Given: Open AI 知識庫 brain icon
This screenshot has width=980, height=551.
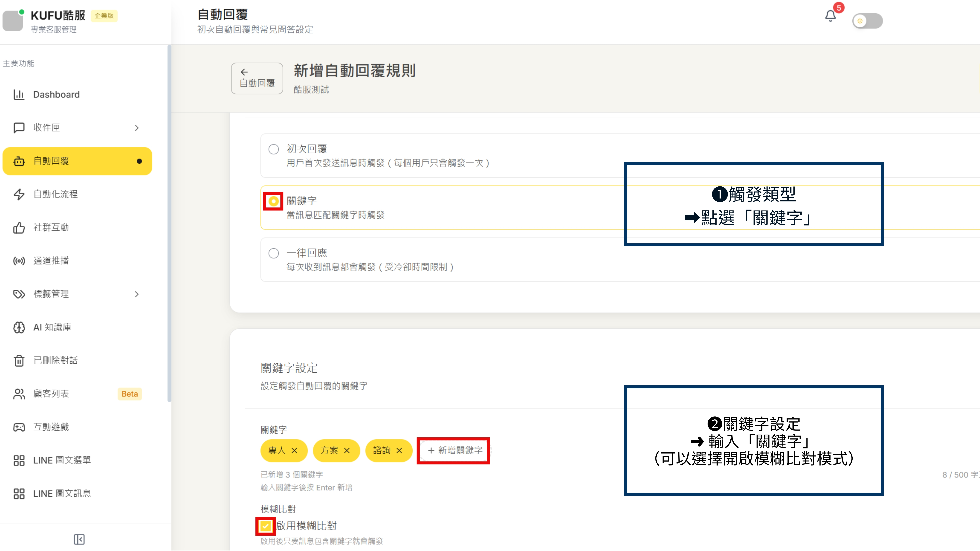Looking at the screenshot, I should coord(19,327).
